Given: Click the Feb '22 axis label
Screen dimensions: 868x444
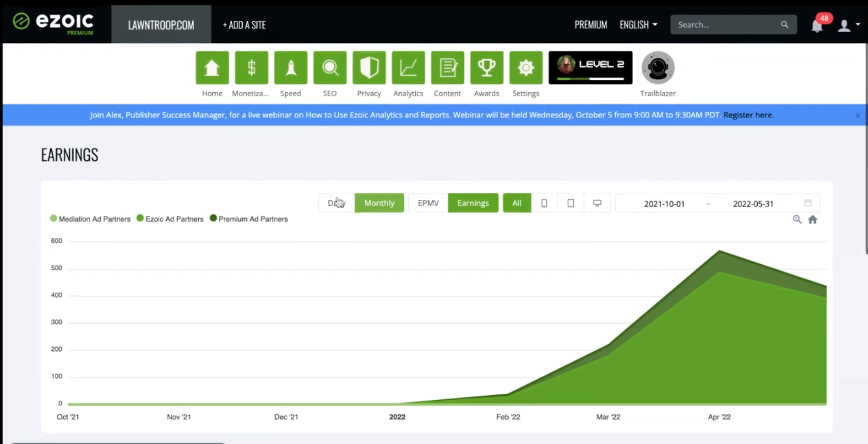Looking at the screenshot, I should pyautogui.click(x=508, y=417).
